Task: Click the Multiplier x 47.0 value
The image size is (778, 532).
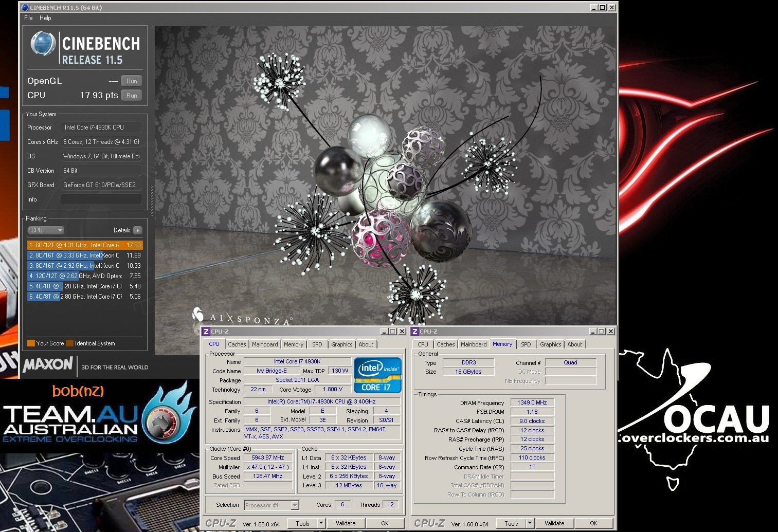Action: pyautogui.click(x=268, y=467)
